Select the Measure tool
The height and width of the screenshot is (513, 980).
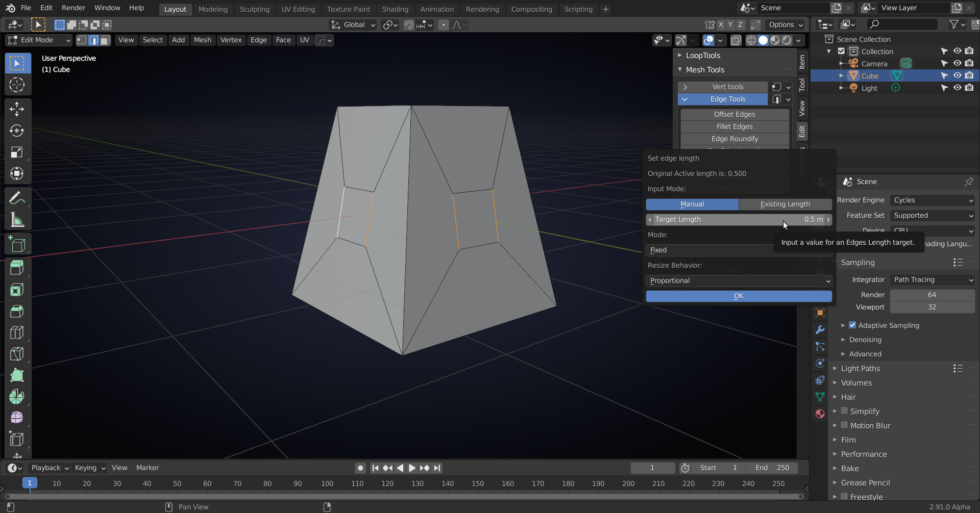point(17,219)
